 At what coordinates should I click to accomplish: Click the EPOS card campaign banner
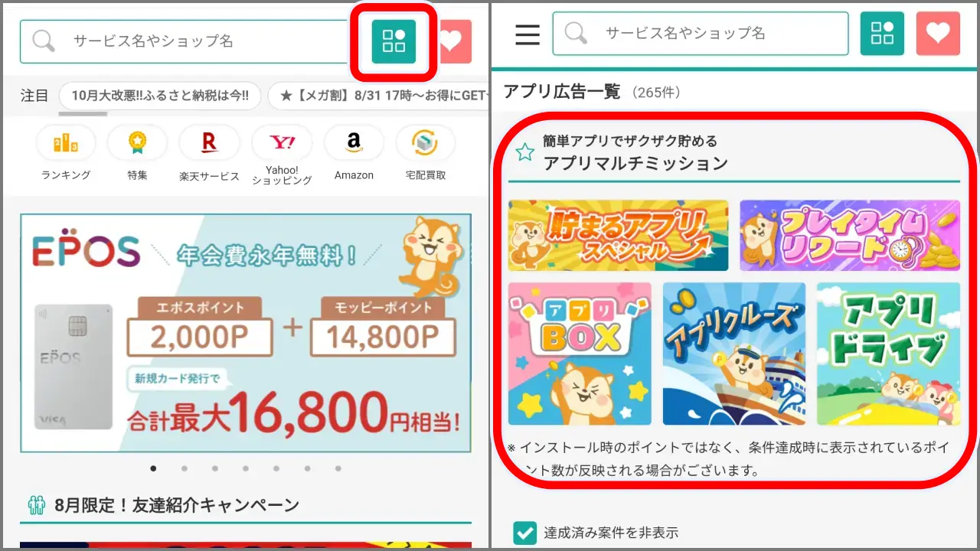tap(246, 333)
